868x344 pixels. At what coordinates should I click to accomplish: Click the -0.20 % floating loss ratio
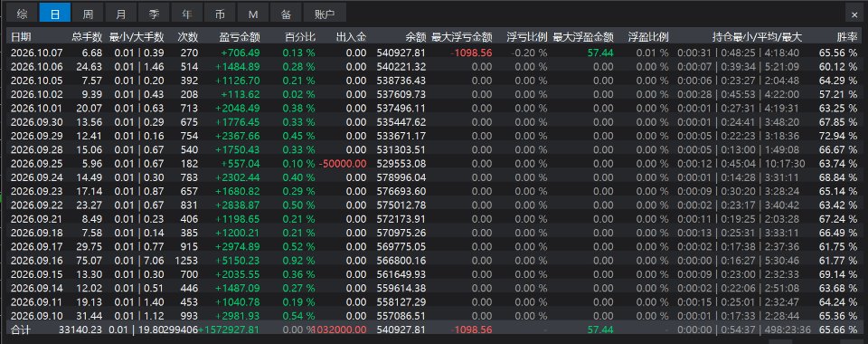pyautogui.click(x=529, y=53)
